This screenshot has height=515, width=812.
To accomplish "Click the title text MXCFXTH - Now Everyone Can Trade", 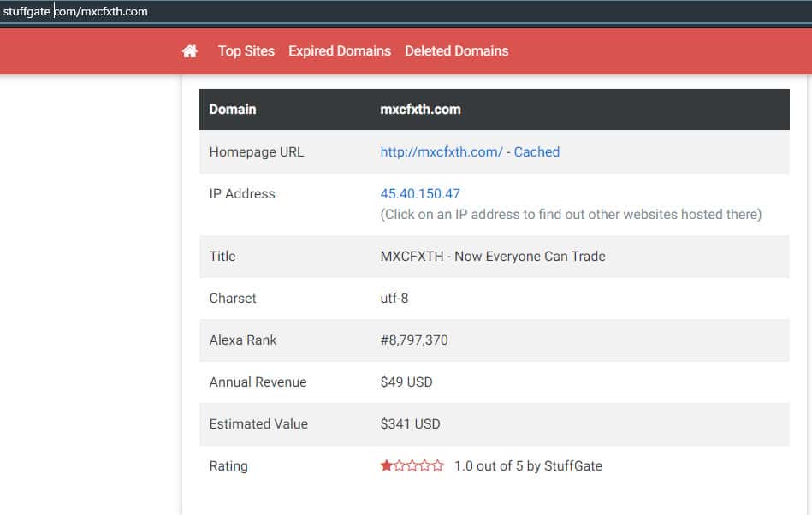I will point(493,257).
